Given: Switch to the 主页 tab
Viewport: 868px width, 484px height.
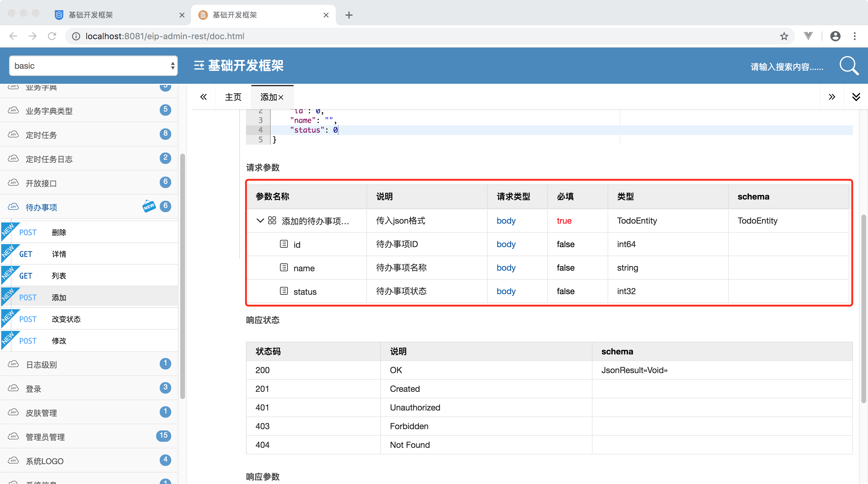Looking at the screenshot, I should tap(233, 97).
